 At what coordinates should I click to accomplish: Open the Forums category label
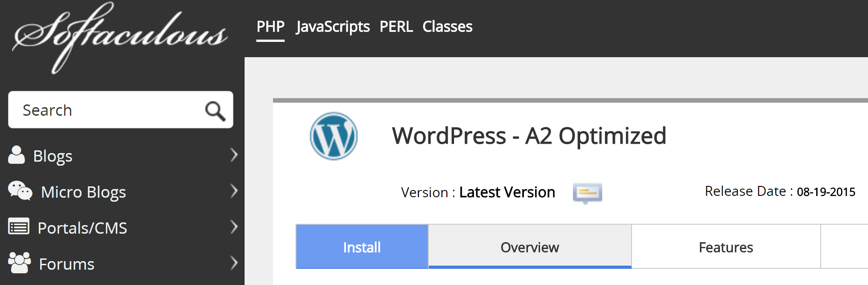67,264
